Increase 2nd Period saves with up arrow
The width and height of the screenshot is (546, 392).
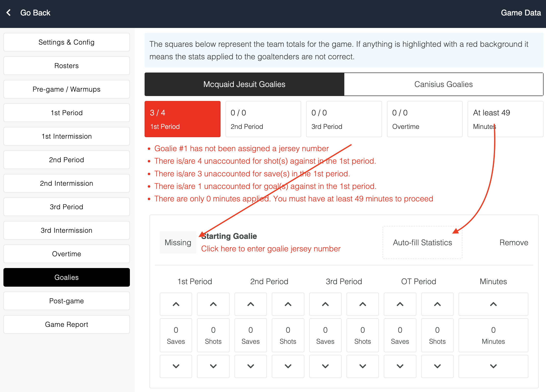click(x=250, y=304)
